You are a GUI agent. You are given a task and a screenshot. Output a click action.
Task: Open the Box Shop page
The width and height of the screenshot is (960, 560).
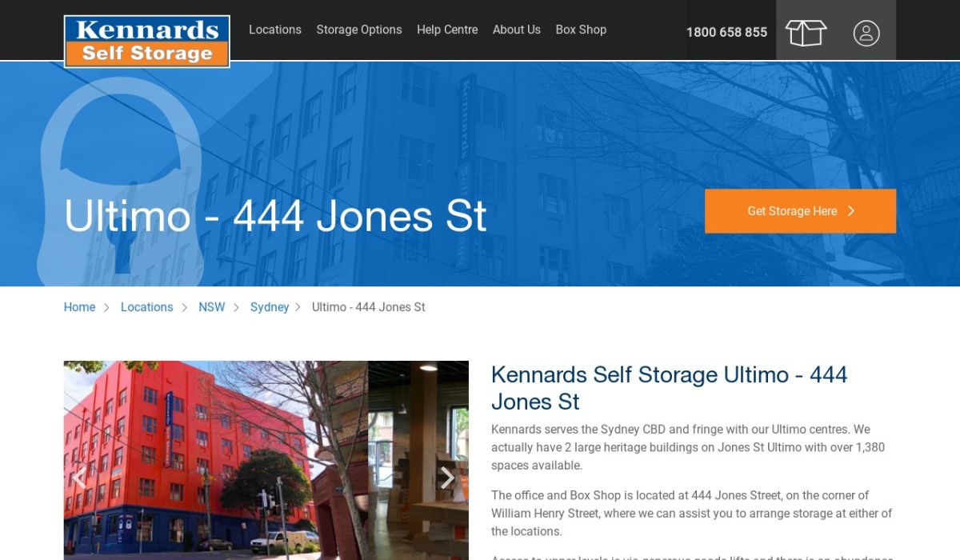click(x=581, y=30)
